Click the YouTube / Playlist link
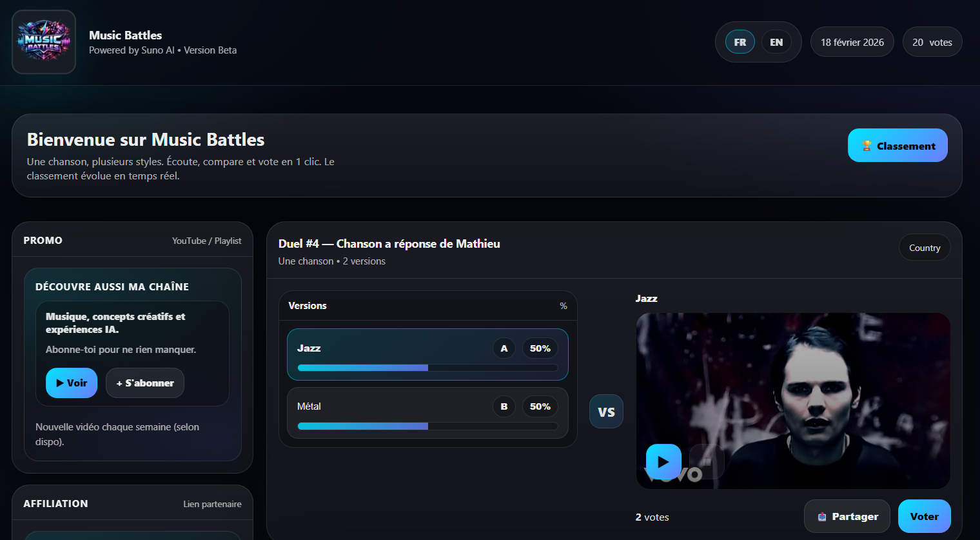The image size is (980, 540). pos(207,240)
